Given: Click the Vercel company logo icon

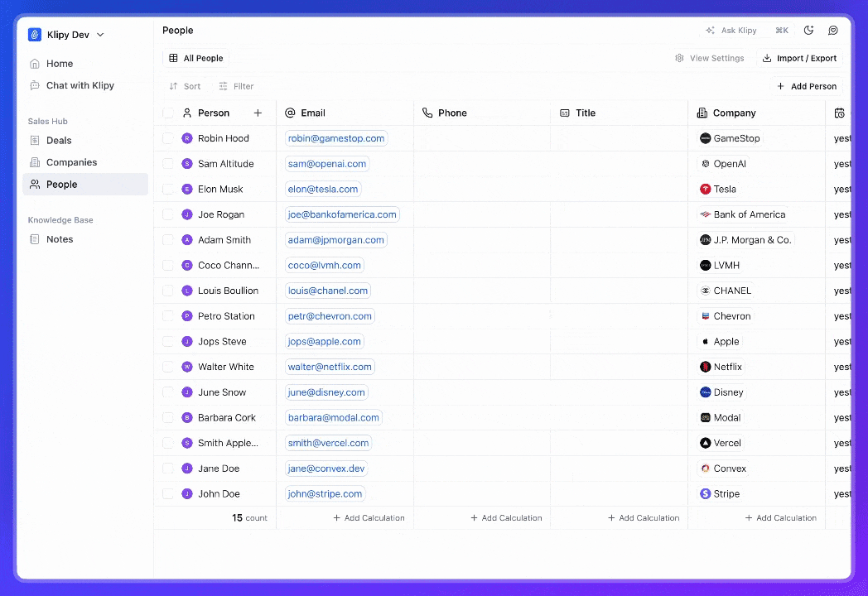Looking at the screenshot, I should coord(706,443).
